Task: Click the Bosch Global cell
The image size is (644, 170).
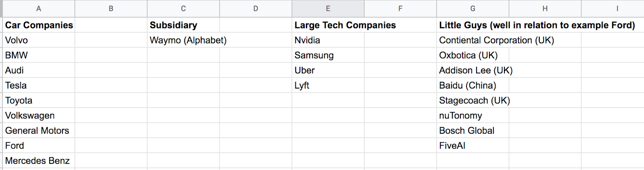Action: click(x=473, y=131)
